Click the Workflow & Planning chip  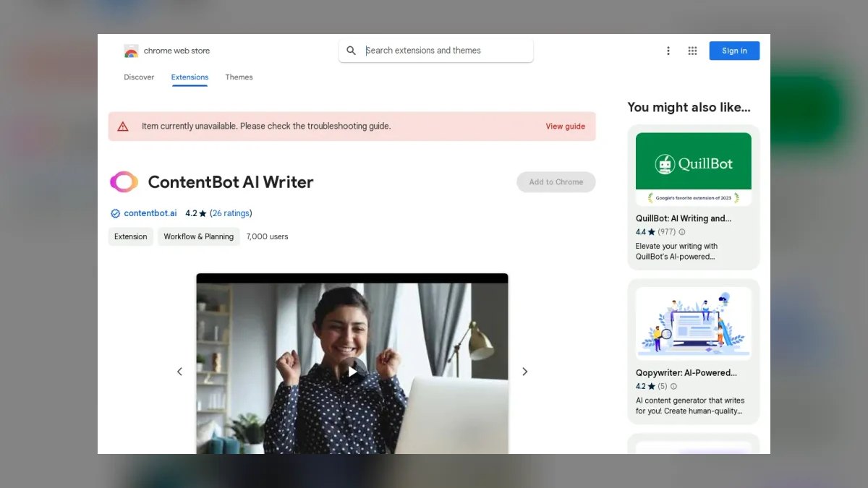[199, 236]
